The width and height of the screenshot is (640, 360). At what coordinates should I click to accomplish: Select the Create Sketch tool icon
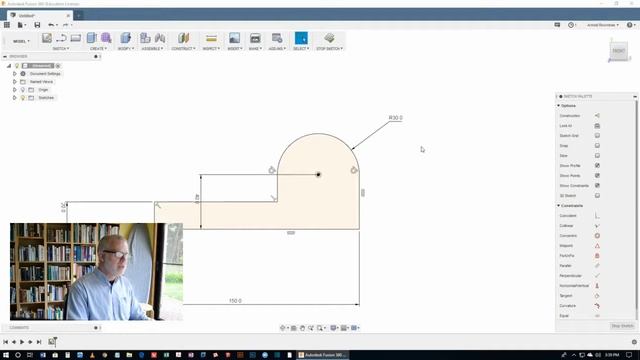coord(47,38)
